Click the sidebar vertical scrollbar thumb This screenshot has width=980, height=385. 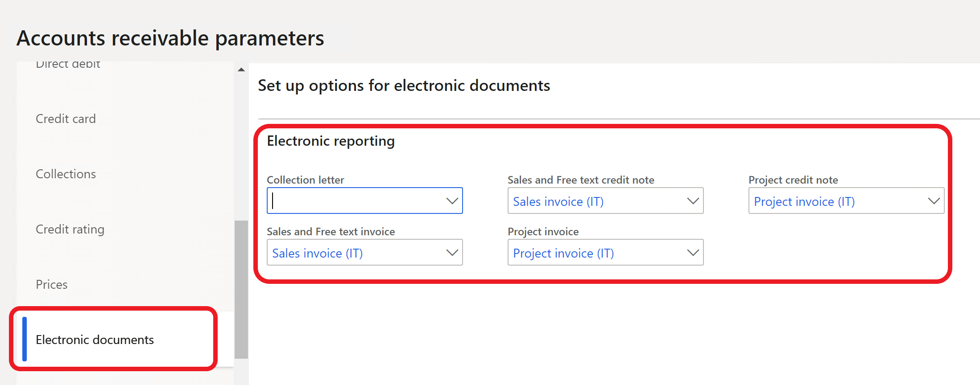click(x=241, y=290)
